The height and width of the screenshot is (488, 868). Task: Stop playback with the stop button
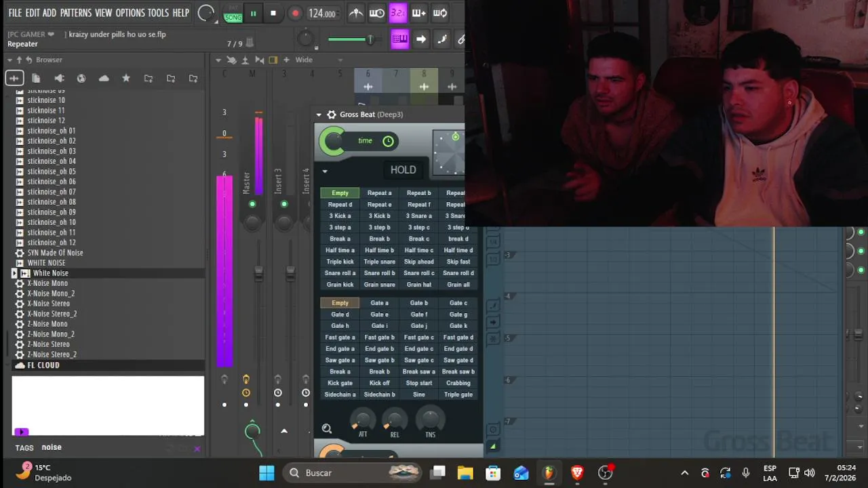pos(273,13)
